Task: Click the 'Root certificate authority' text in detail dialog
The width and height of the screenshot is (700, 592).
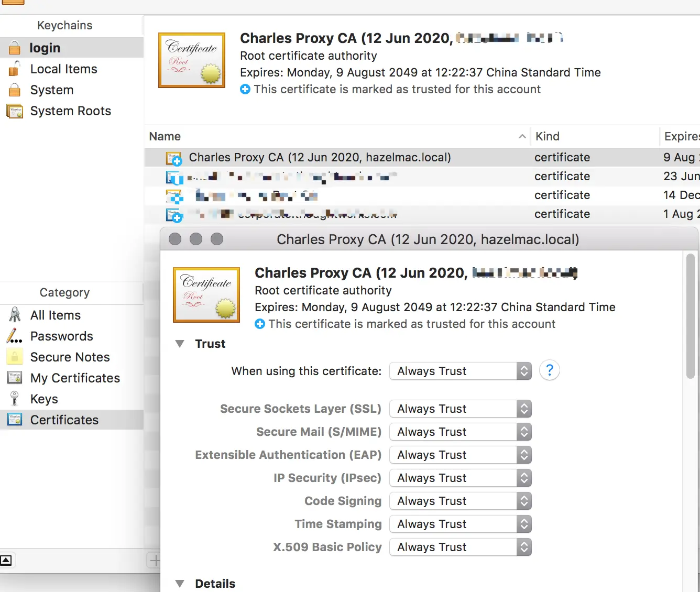Action: [323, 290]
